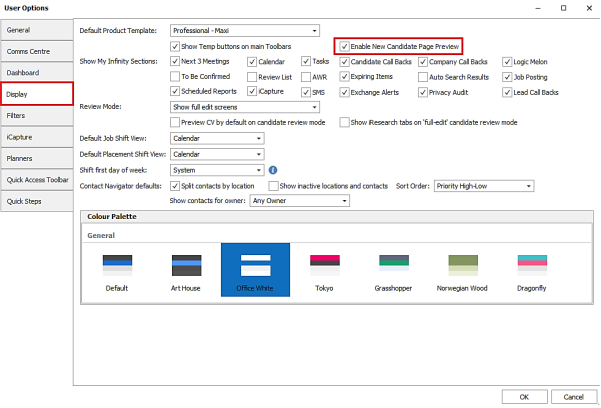Select the Display tab
The image size is (601, 408).
pyautogui.click(x=37, y=94)
